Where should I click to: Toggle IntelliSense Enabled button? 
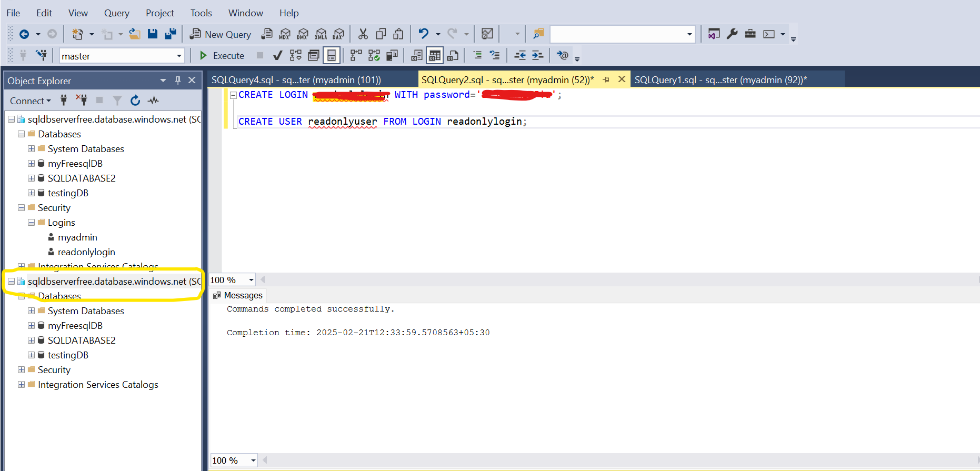[332, 55]
